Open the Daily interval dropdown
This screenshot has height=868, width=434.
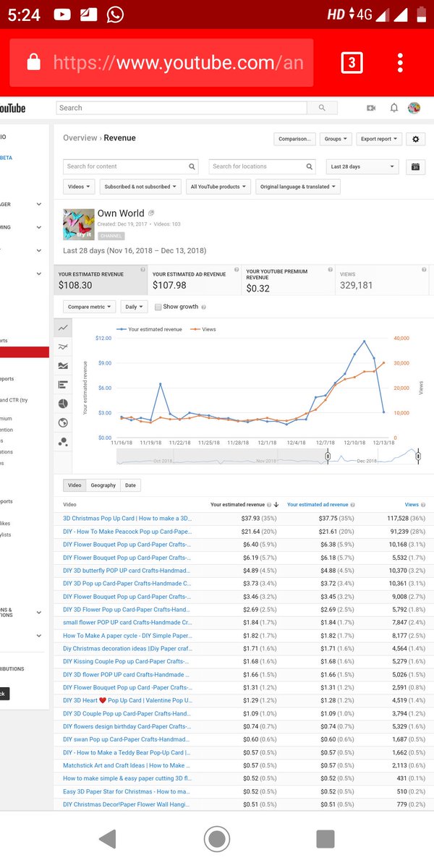(134, 307)
